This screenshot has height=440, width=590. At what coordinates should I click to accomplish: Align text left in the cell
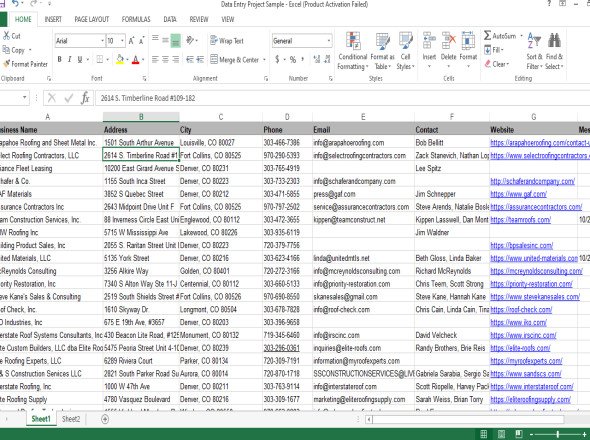[x=155, y=59]
